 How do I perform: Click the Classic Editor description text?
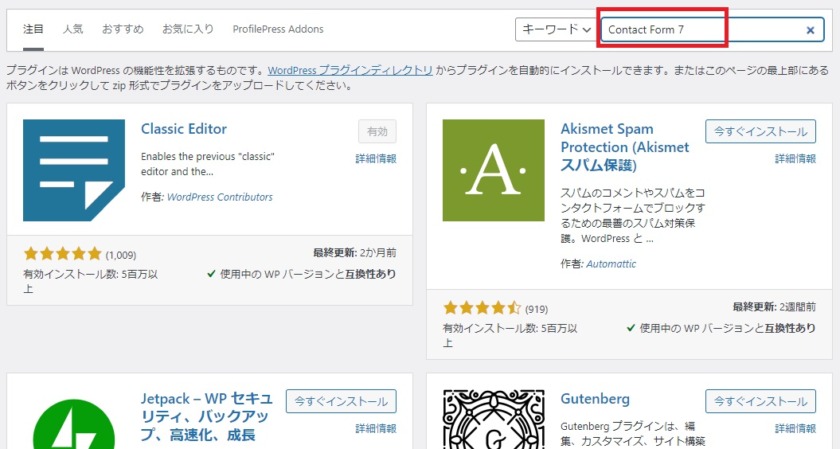208,164
